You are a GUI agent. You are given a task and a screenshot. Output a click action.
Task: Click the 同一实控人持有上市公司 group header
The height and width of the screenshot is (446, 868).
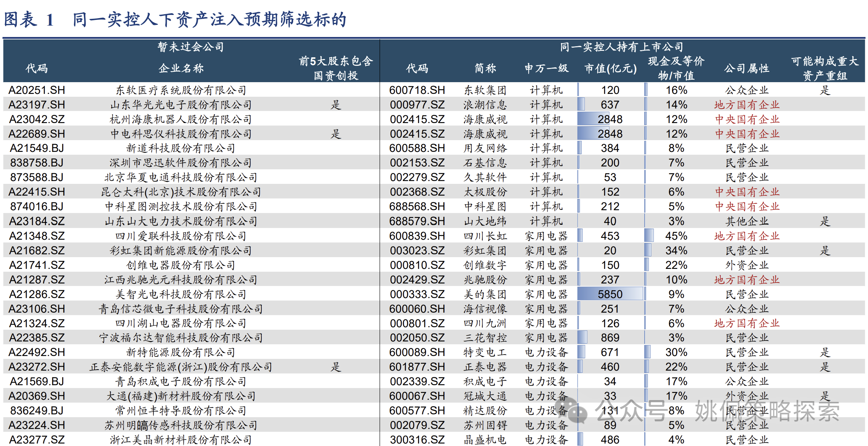coord(622,47)
